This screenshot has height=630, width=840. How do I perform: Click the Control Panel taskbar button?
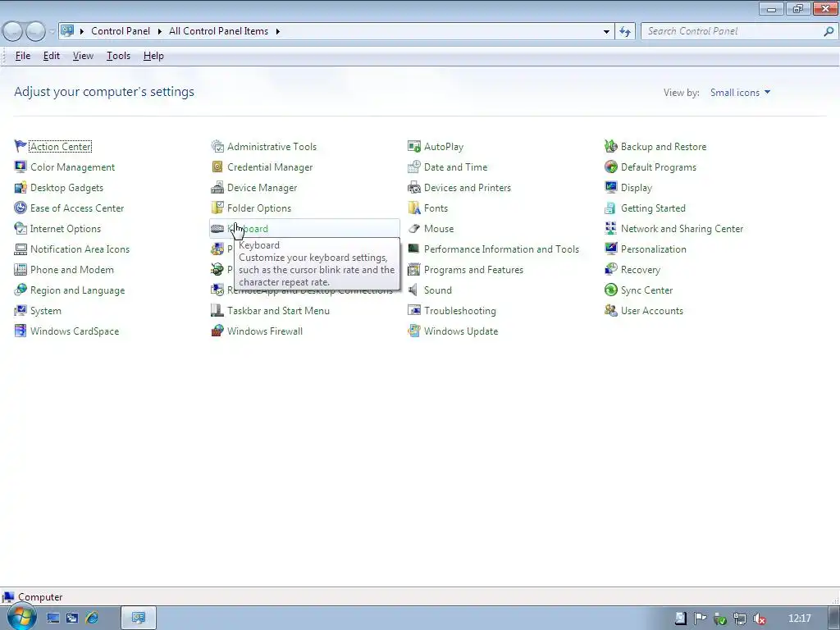(x=139, y=618)
